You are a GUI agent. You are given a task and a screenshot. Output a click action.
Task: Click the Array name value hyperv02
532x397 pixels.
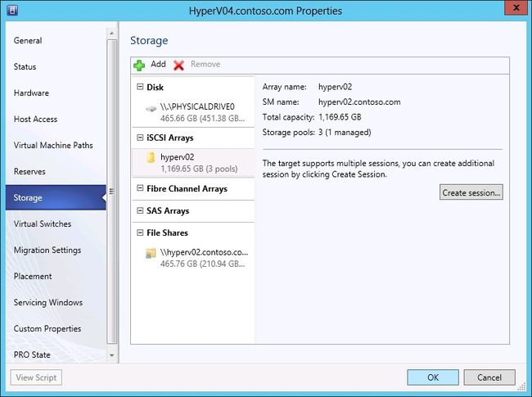pyautogui.click(x=335, y=87)
